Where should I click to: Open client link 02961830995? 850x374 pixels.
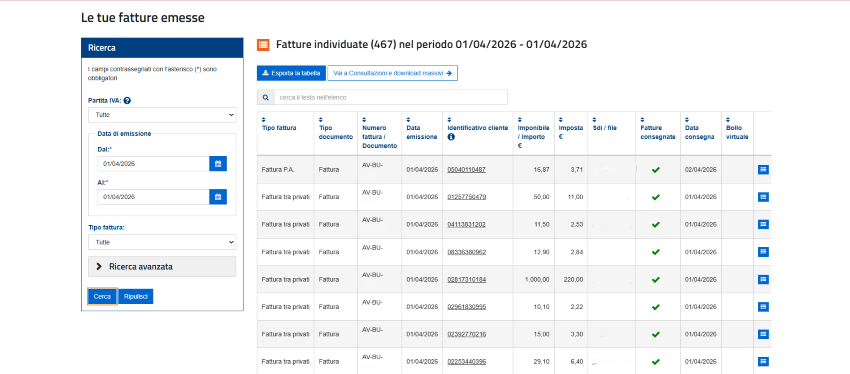point(466,307)
